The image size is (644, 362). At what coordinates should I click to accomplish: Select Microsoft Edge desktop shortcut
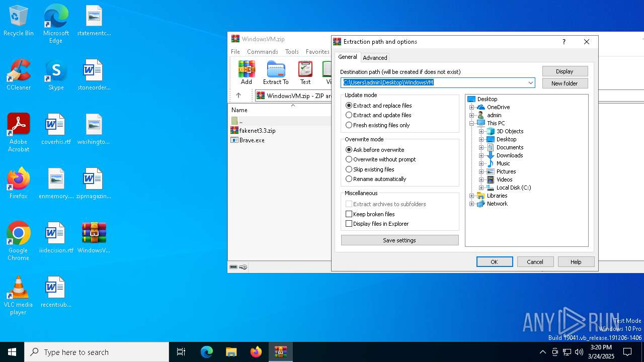(x=56, y=24)
